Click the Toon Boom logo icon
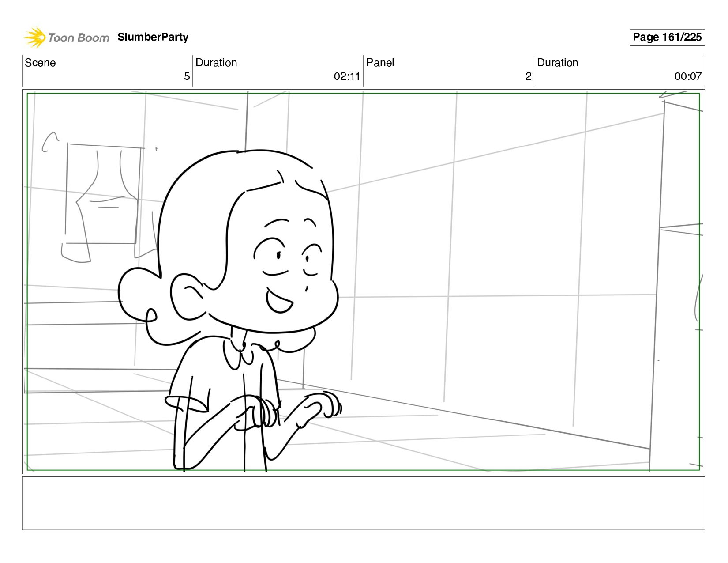Screen dimensions: 728x563 pyautogui.click(x=35, y=37)
